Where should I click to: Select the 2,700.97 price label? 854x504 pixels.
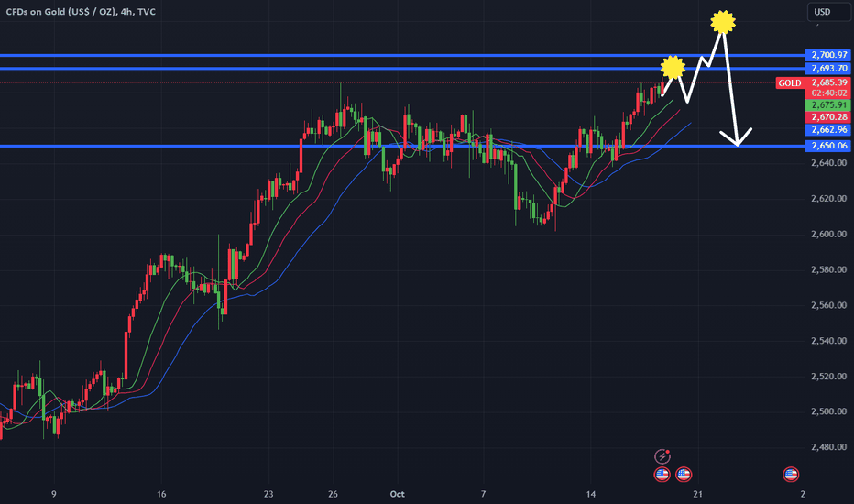click(827, 55)
